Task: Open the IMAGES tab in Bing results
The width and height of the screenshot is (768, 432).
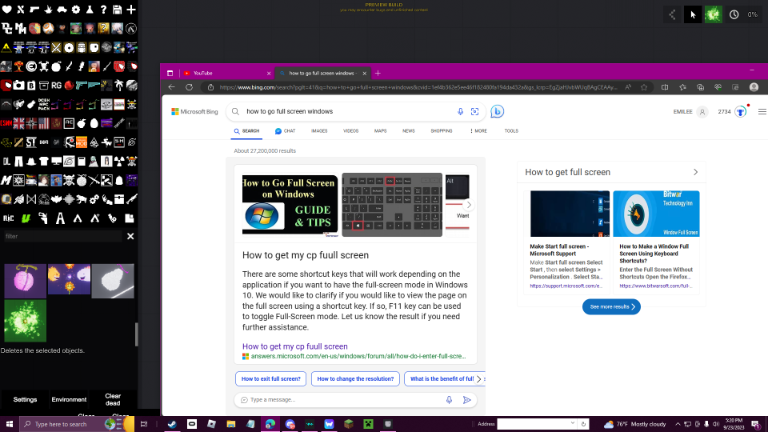Action: [x=319, y=131]
